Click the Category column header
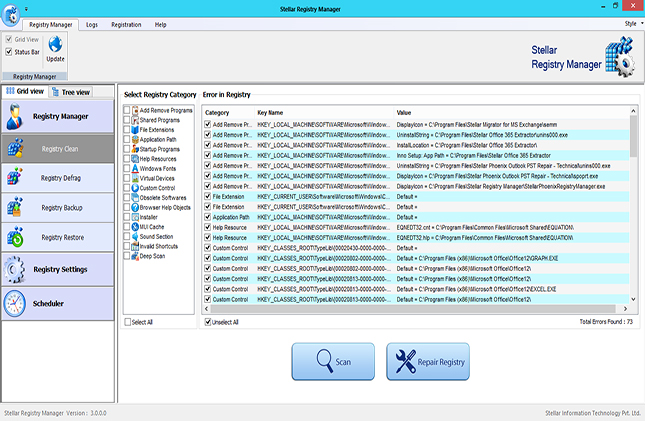645x421 pixels. coord(228,112)
